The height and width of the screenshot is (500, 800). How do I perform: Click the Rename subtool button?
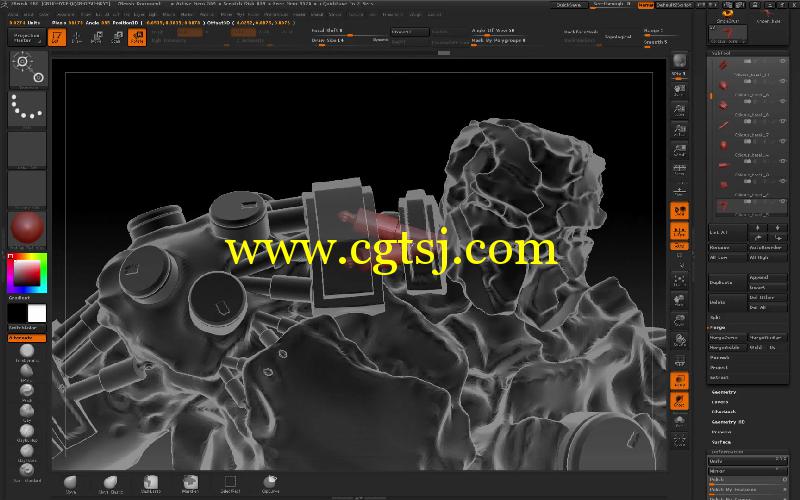pos(728,247)
